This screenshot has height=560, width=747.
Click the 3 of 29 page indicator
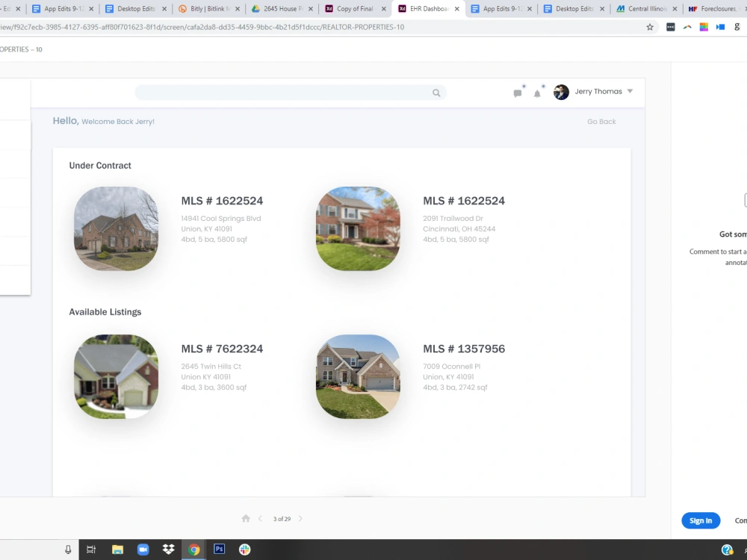tap(282, 519)
